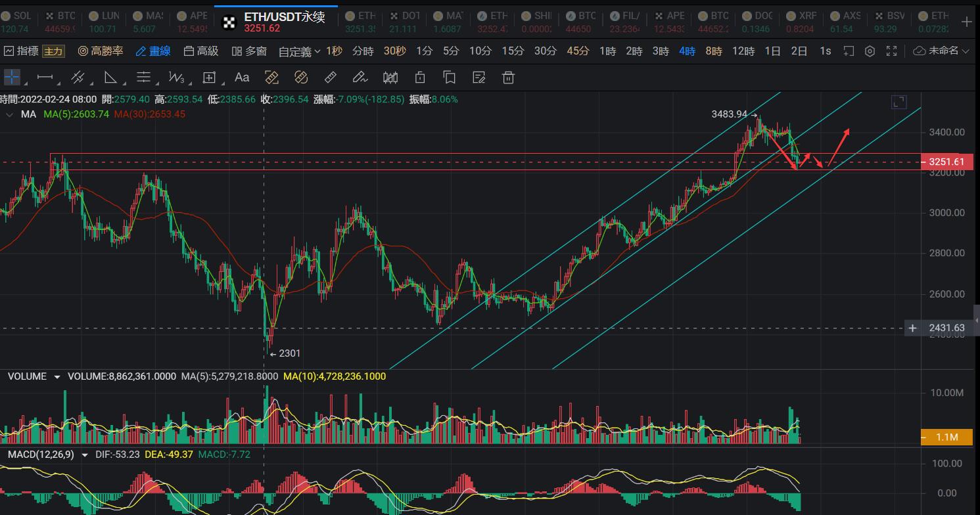Open the 多窗 multi-window layout

[249, 51]
